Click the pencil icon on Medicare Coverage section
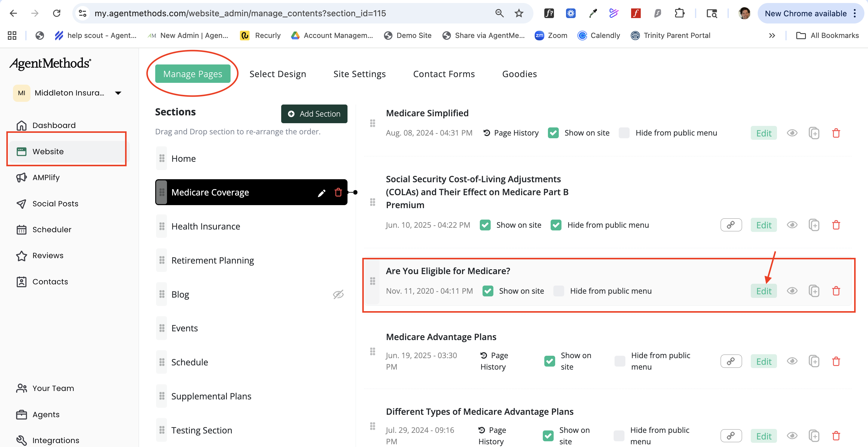The width and height of the screenshot is (868, 447). coord(322,193)
